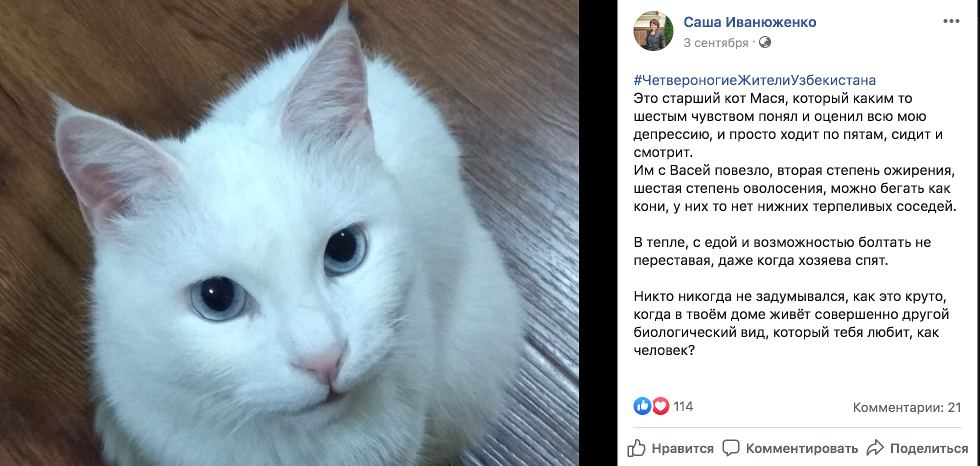Click the black bar beside the photo
Screen dimensions: 980x466
click(598, 233)
